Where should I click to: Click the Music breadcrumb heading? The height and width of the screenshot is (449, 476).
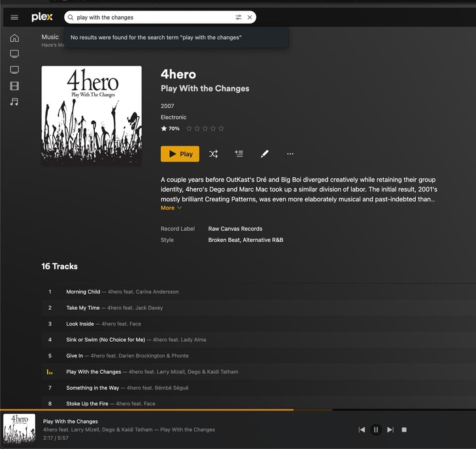coord(50,37)
